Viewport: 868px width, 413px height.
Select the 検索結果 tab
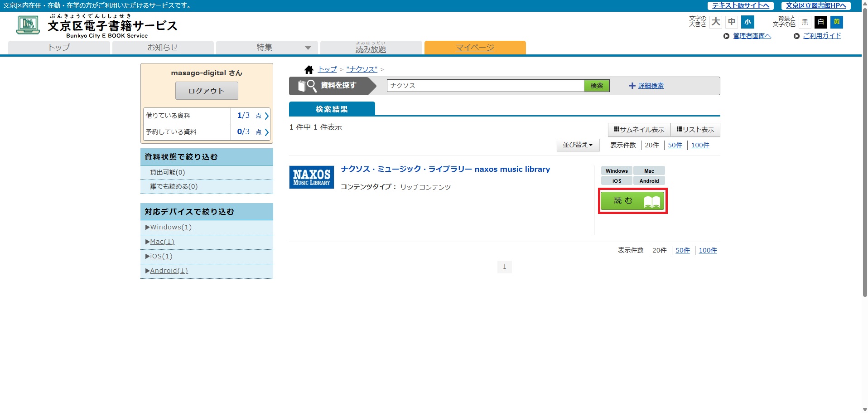point(332,109)
